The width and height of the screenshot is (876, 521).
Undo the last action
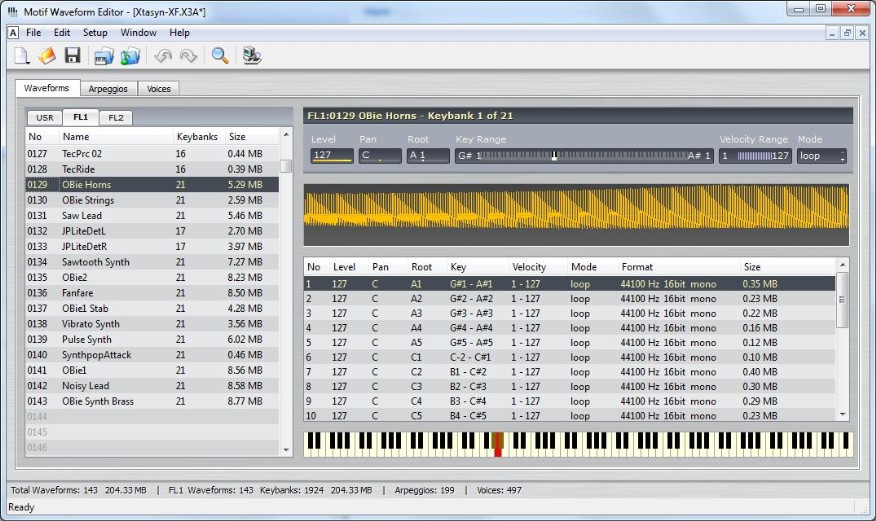click(x=163, y=56)
